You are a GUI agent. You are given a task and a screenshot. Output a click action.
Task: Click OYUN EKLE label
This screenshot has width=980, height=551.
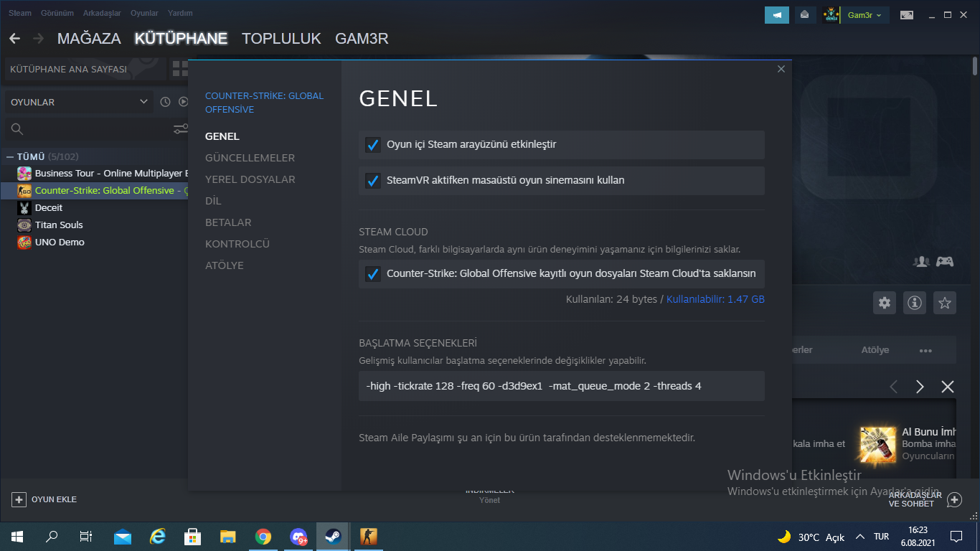click(x=54, y=499)
